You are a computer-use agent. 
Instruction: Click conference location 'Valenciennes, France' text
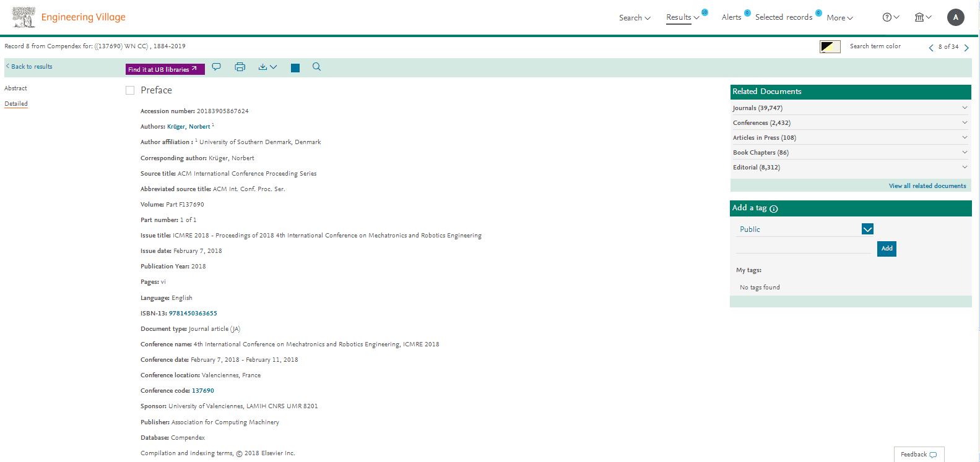231,375
